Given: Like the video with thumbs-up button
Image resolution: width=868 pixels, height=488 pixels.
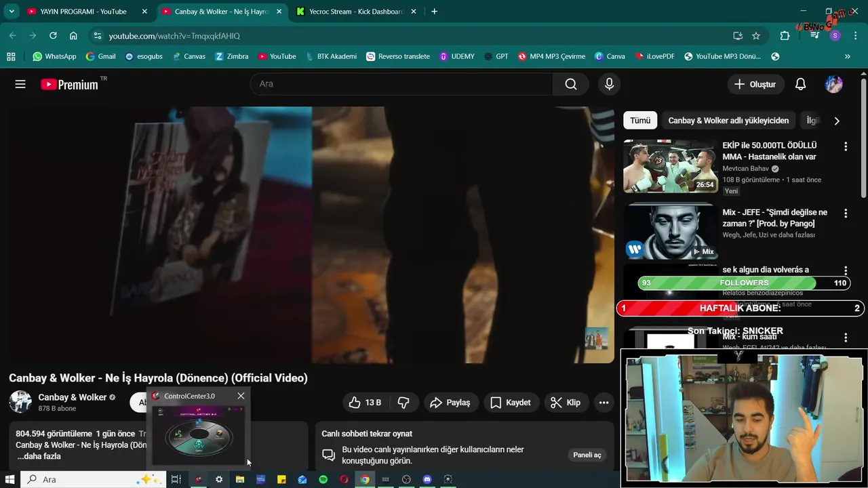Looking at the screenshot, I should 365,403.
